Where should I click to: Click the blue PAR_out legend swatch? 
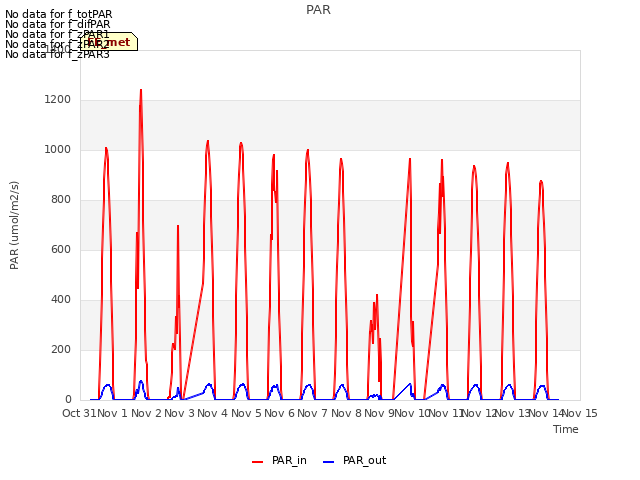329,462
